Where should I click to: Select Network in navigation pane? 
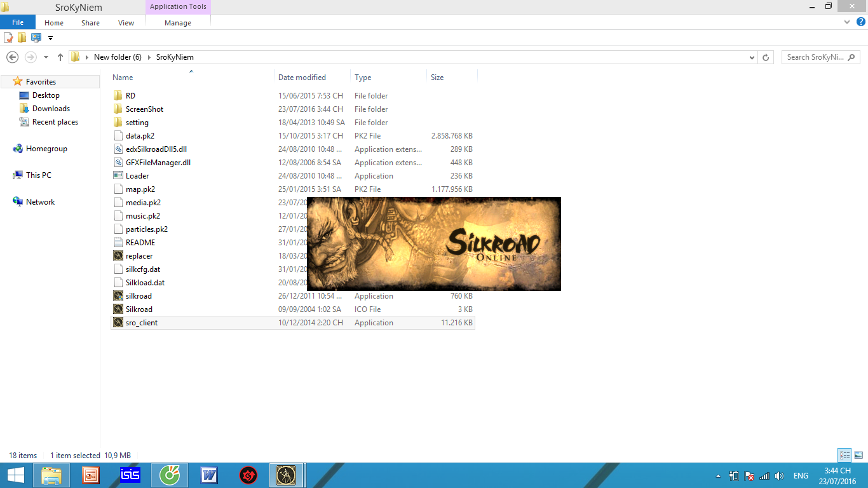40,202
